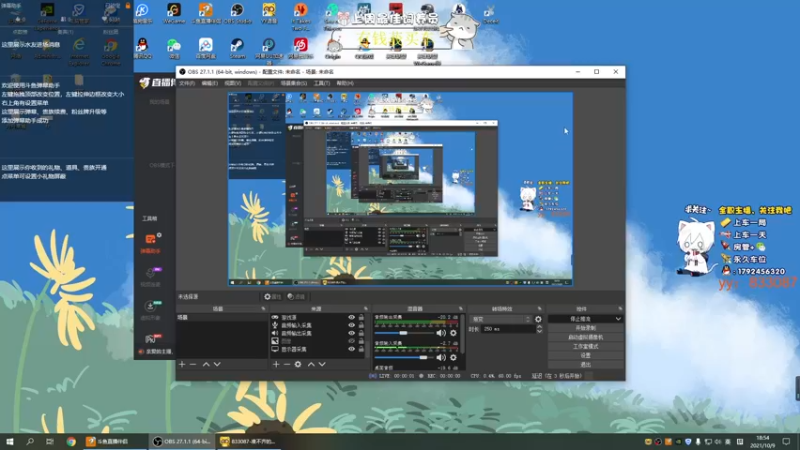This screenshot has height=450, width=800.
Task: Open the 帮助(H) menu
Action: click(x=345, y=83)
